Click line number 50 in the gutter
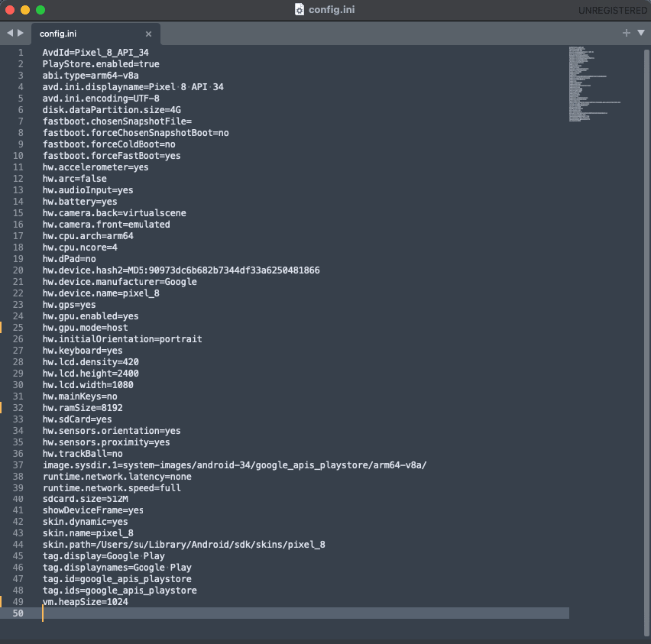Screen dimensions: 651x644 (x=18, y=613)
